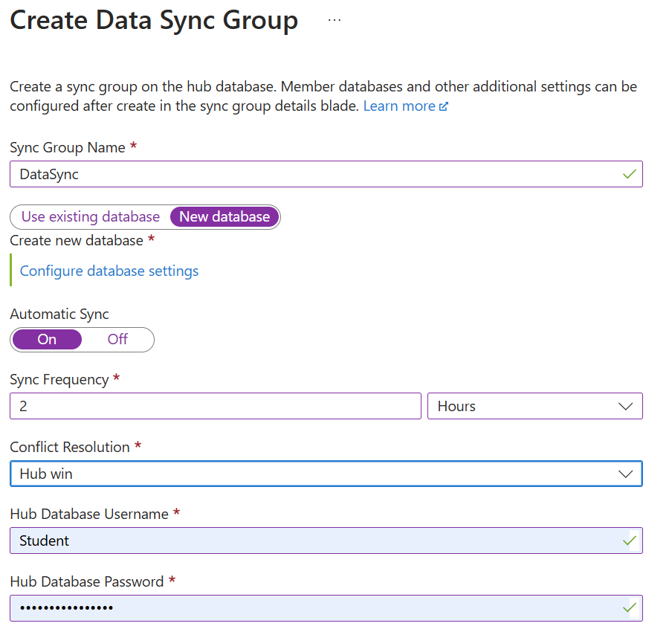This screenshot has height=629, width=672.
Task: Open the ellipsis menu beside the page title
Action: click(334, 20)
